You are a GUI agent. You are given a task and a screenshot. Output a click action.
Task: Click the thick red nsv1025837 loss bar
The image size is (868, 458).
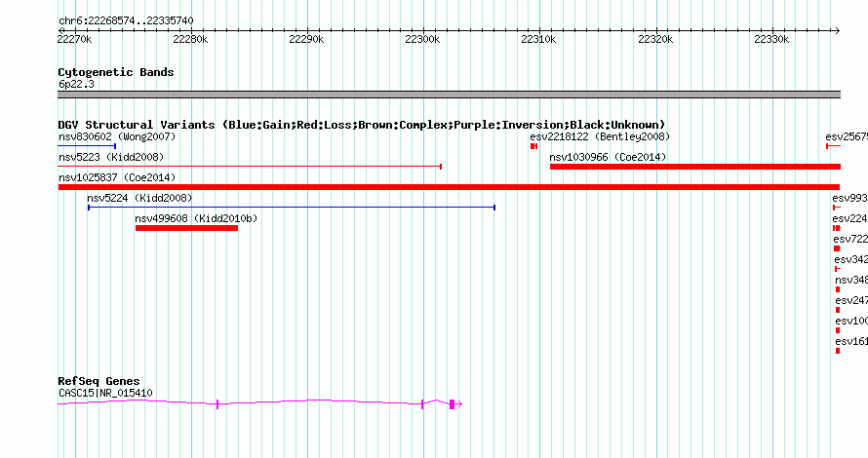[x=449, y=187]
